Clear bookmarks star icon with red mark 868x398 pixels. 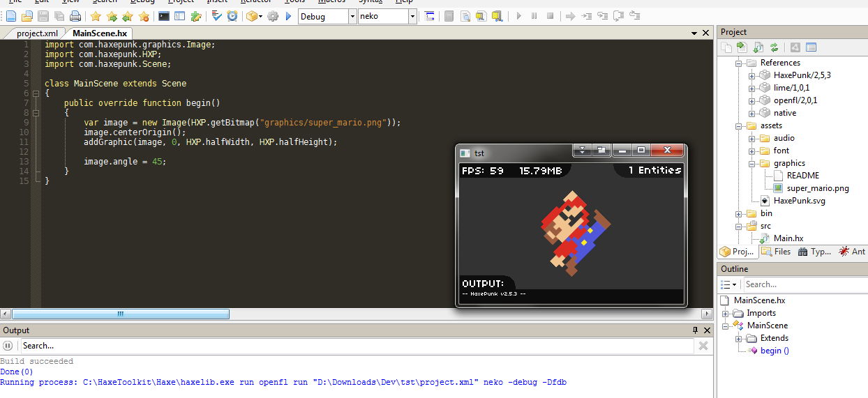point(144,16)
